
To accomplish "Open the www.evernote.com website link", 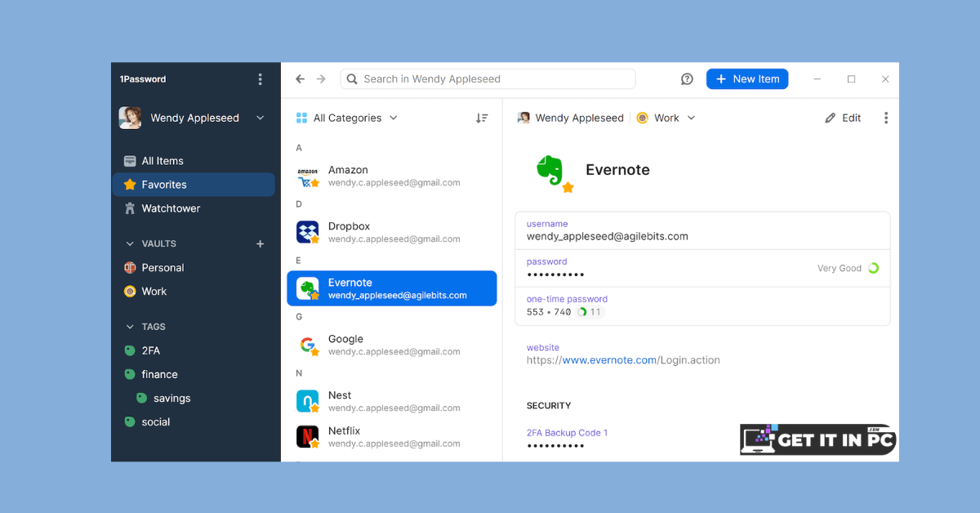I will [x=609, y=360].
